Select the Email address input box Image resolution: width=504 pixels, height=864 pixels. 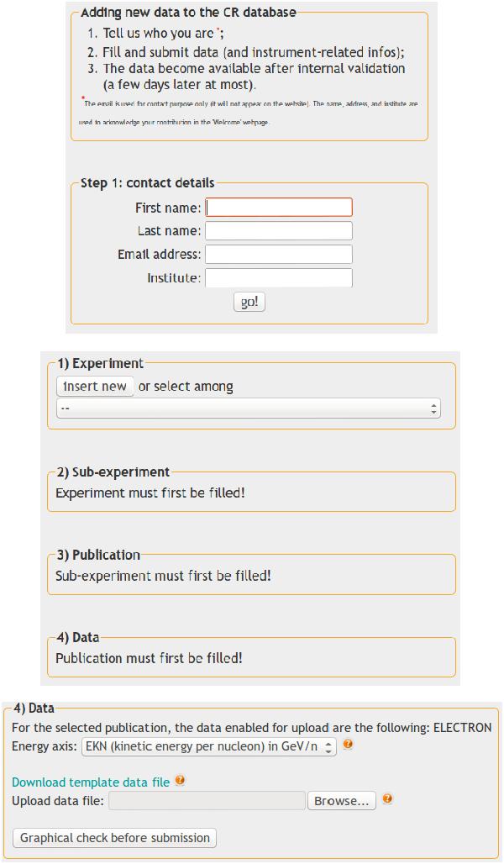[279, 255]
